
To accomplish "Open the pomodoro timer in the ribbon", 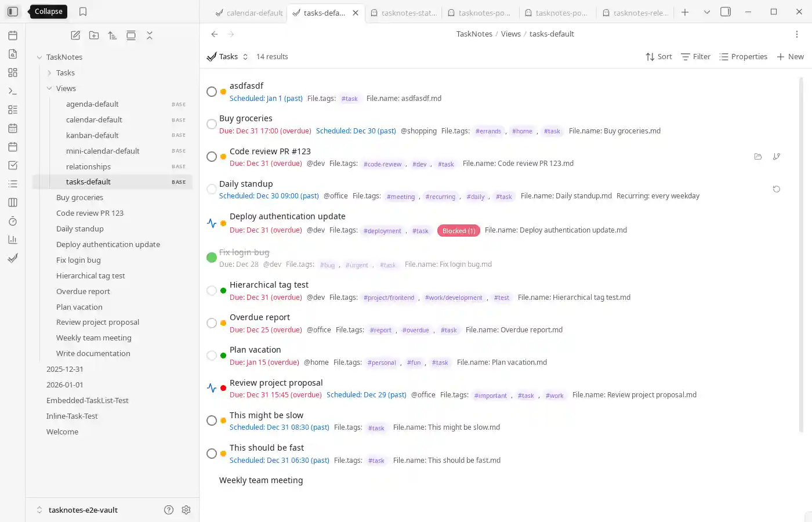I will (13, 221).
